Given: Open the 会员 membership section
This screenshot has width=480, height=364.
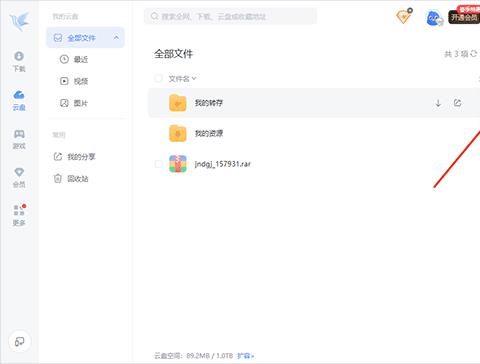Looking at the screenshot, I should click(19, 178).
